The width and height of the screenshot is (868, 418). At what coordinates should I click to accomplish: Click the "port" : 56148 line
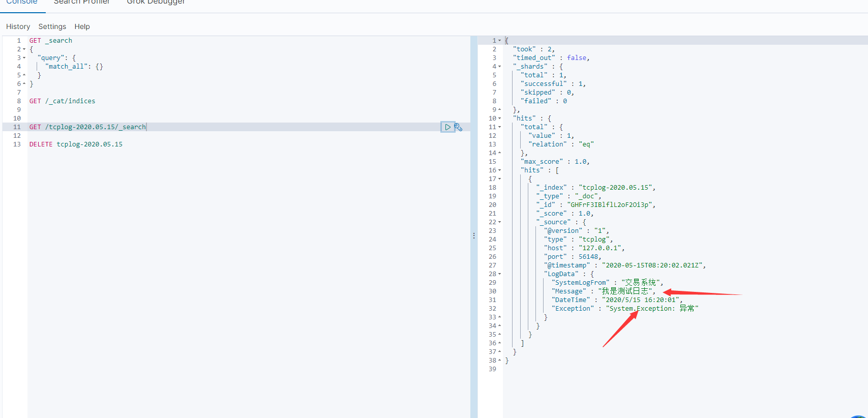(x=573, y=257)
